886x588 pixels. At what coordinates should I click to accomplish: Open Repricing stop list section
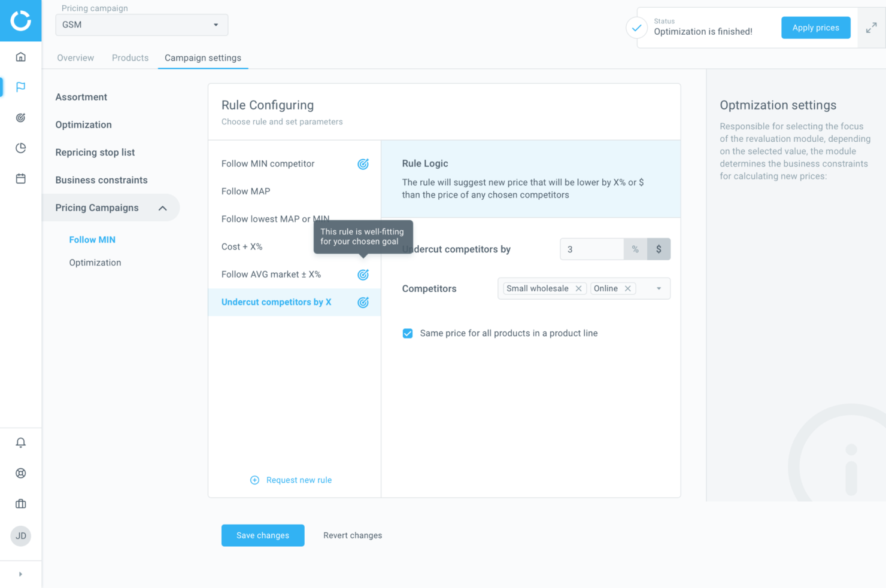[x=95, y=152]
